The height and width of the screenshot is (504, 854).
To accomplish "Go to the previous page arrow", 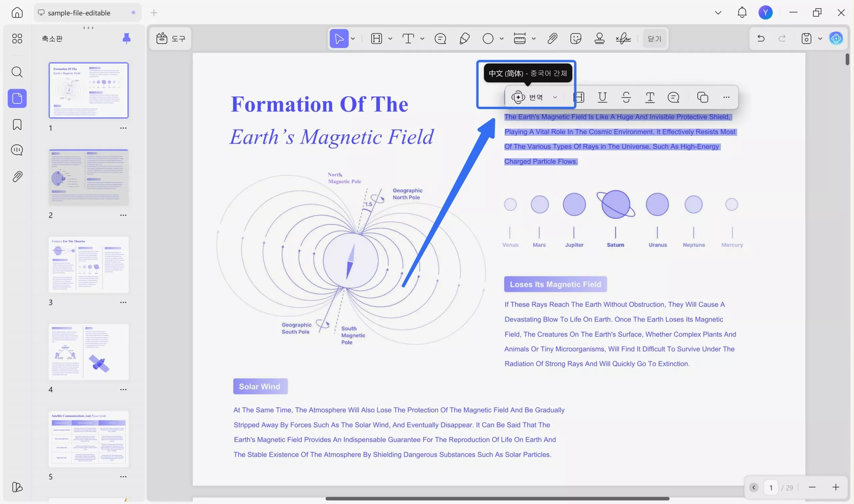I will pos(754,488).
